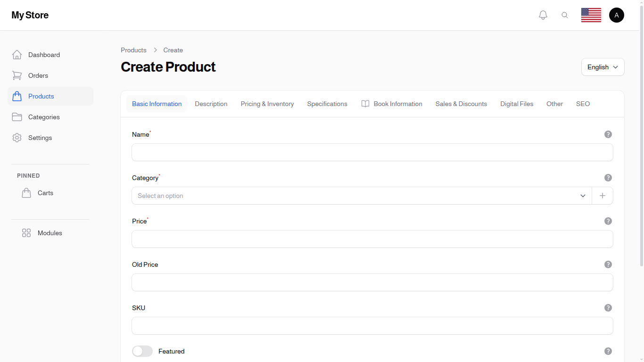Open the Category selection dropdown
The image size is (644, 362).
(x=330, y=196)
